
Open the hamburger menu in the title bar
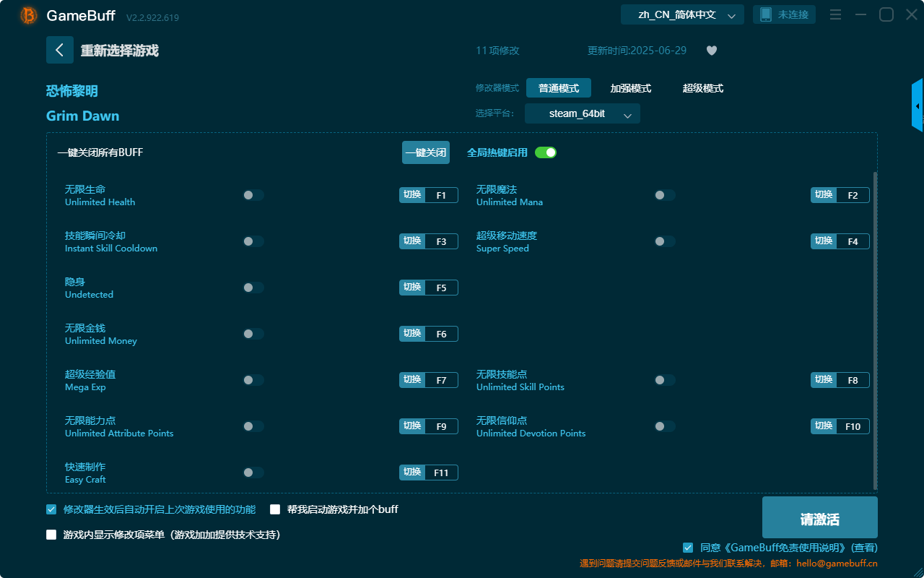(835, 14)
